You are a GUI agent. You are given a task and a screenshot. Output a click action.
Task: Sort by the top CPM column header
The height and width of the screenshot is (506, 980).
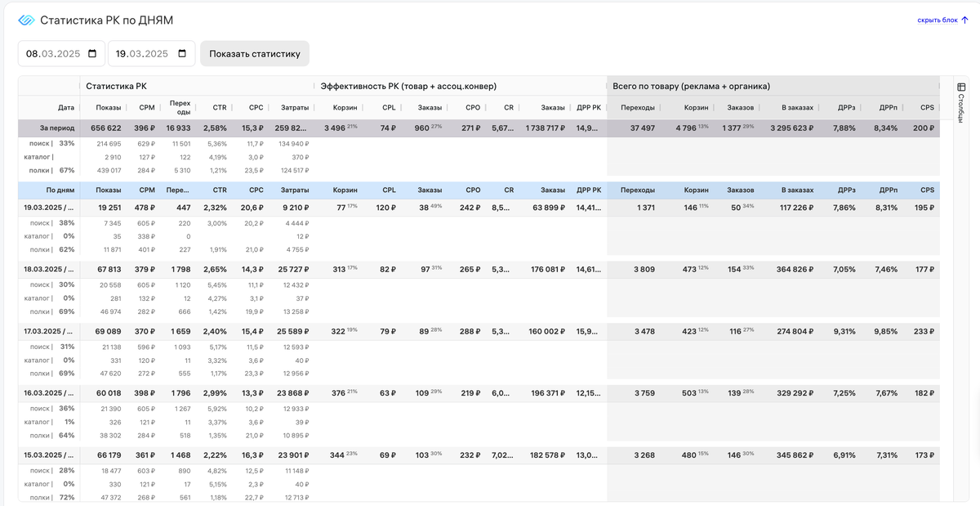[147, 108]
